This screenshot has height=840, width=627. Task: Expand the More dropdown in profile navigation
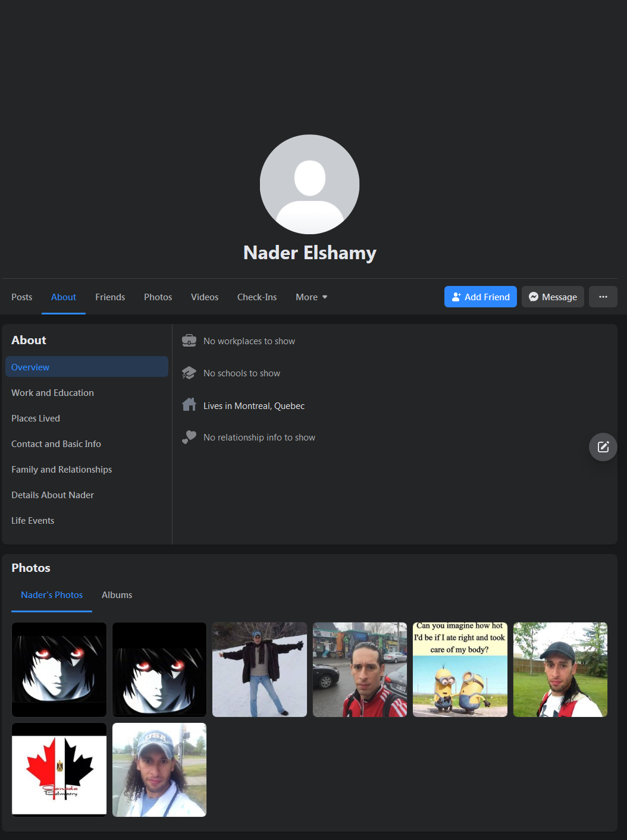tap(312, 297)
